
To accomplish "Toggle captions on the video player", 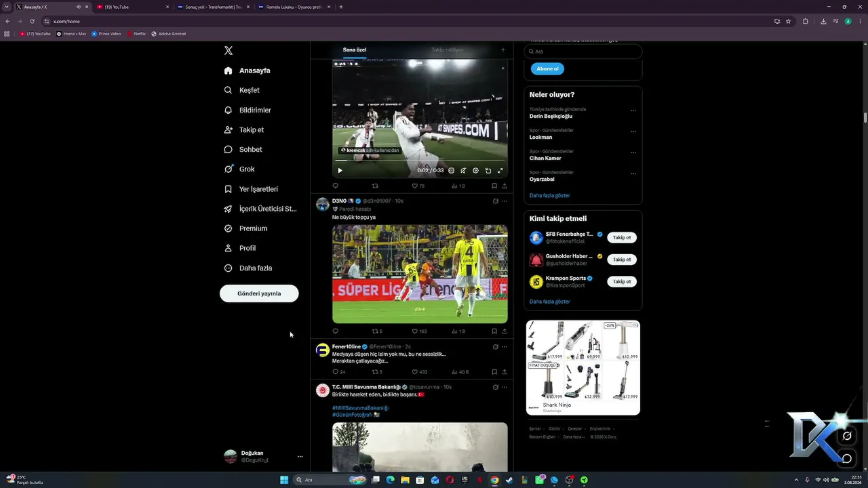I will click(x=451, y=171).
